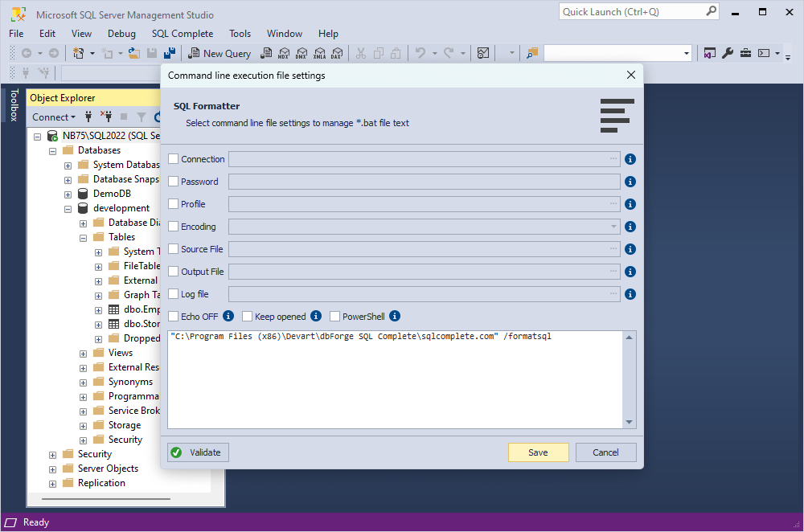The width and height of the screenshot is (804, 532).
Task: Click info icon next to Output File field
Action: [x=630, y=272]
